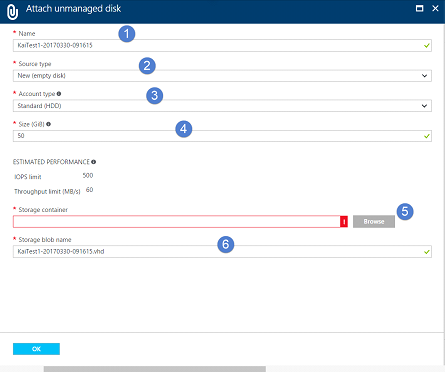
Task: Click the Storage container label
Action: point(43,210)
